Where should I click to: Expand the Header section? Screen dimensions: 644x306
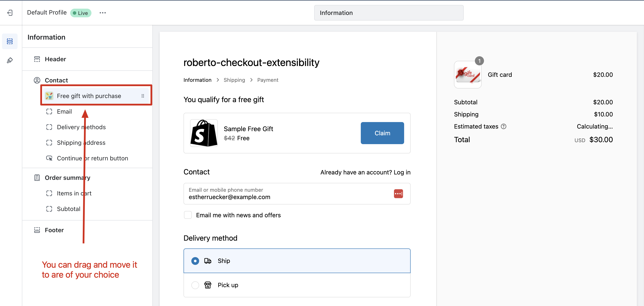[x=55, y=59]
